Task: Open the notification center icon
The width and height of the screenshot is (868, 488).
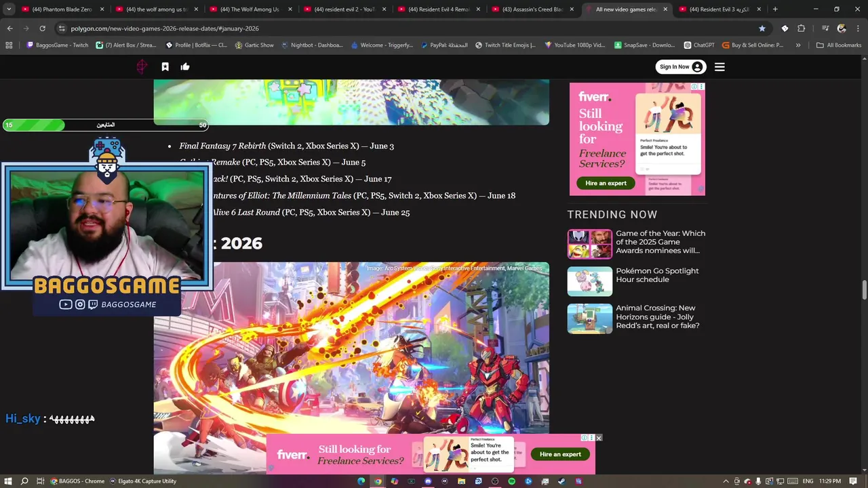Action: [853, 481]
